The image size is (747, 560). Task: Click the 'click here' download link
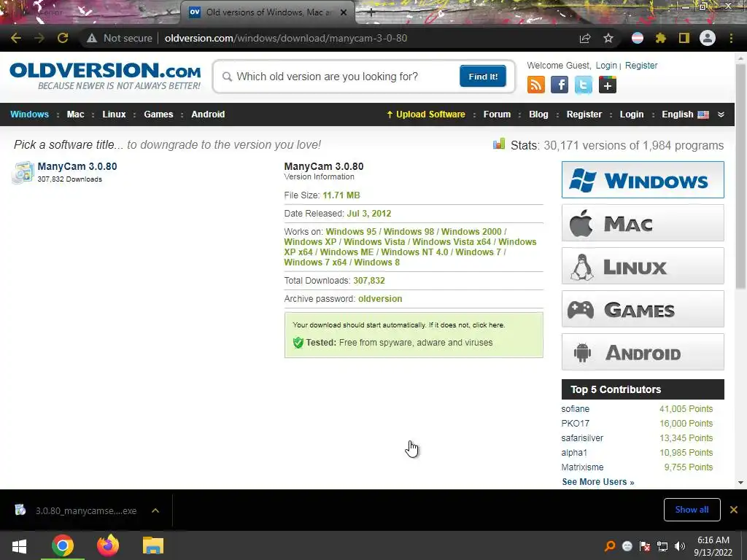coord(488,324)
